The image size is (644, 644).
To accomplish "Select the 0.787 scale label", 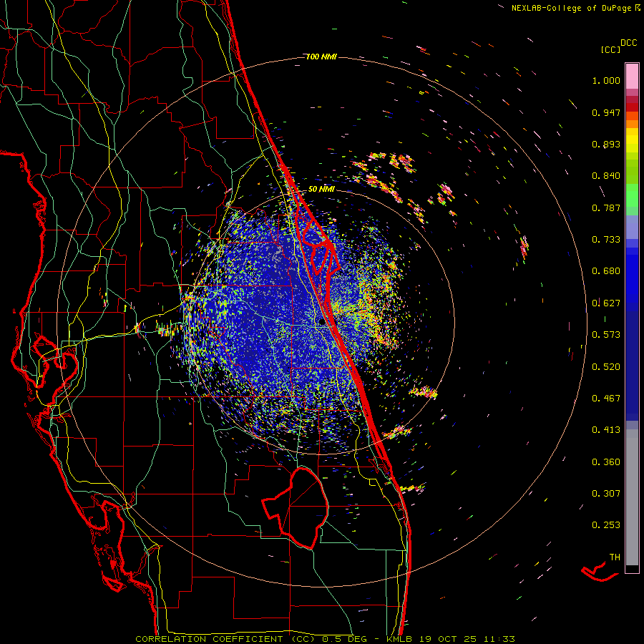I will tap(606, 208).
